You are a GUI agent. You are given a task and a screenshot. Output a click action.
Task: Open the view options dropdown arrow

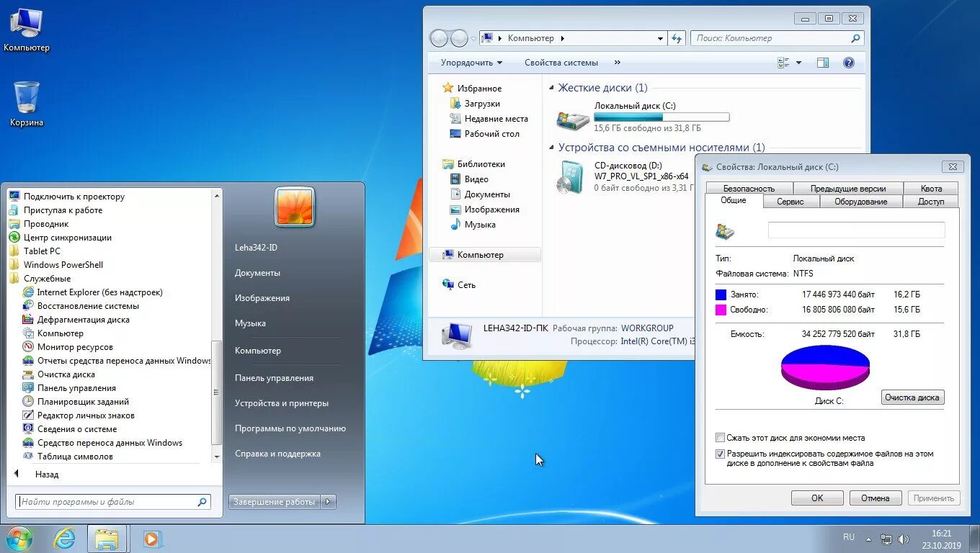[798, 63]
